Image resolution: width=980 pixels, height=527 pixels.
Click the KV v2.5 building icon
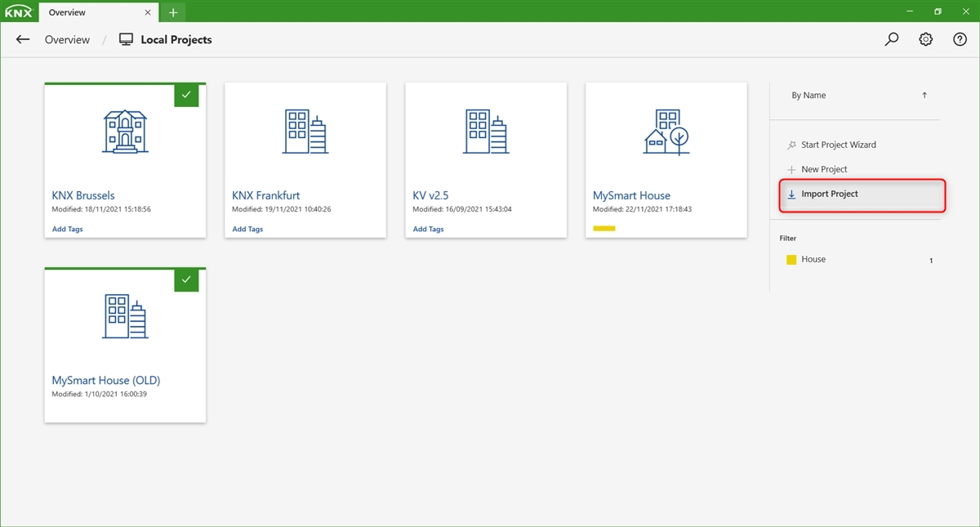click(485, 132)
